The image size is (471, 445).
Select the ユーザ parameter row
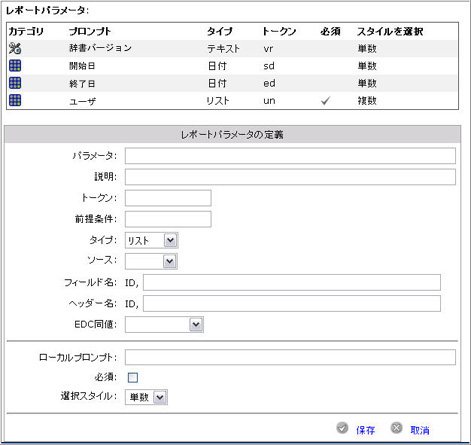[232, 100]
